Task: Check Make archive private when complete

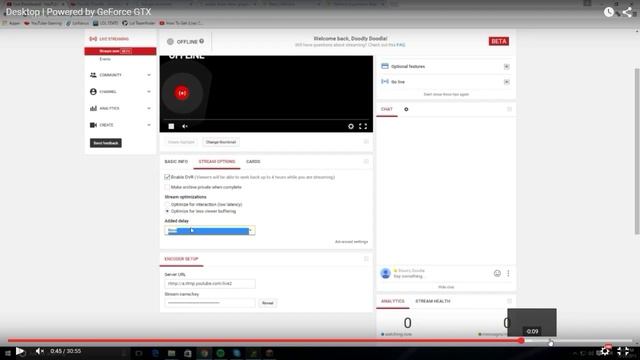Action: coord(167,187)
